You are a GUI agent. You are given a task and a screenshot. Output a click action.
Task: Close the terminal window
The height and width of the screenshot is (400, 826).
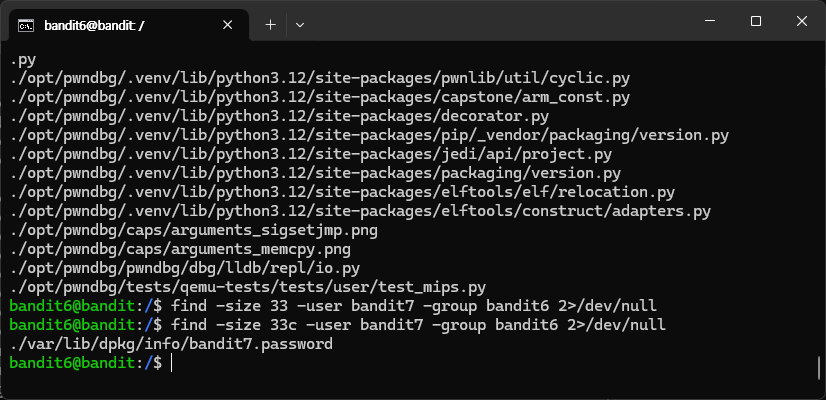point(802,21)
